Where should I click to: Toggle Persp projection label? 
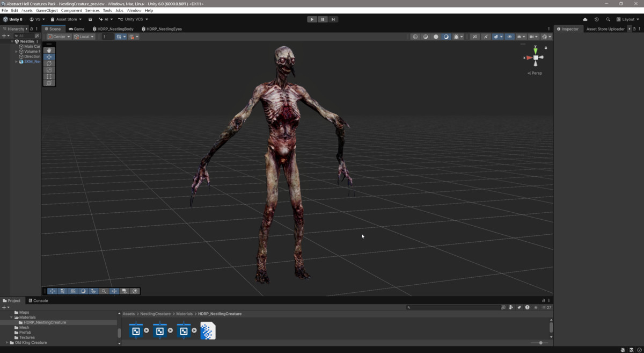pyautogui.click(x=536, y=73)
